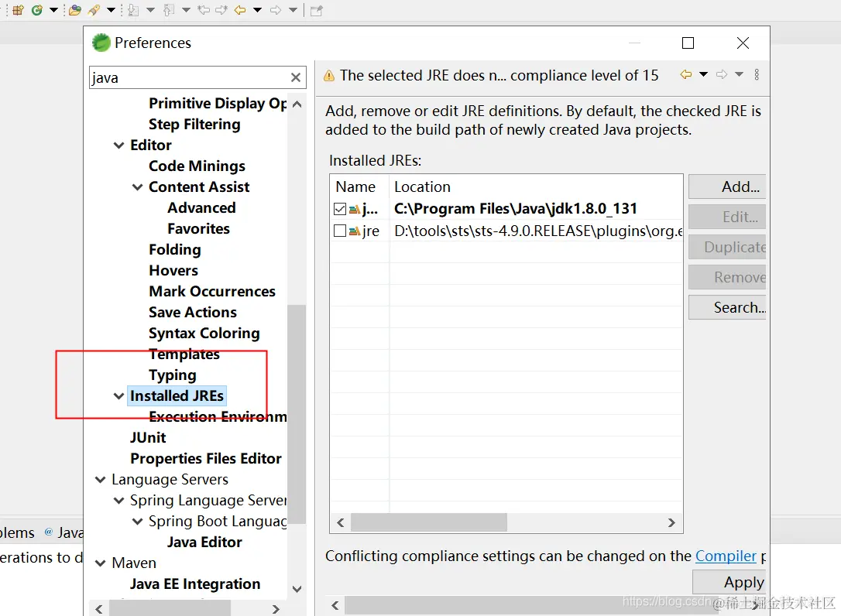Click the Search... button
The image size is (841, 616).
pos(726,307)
